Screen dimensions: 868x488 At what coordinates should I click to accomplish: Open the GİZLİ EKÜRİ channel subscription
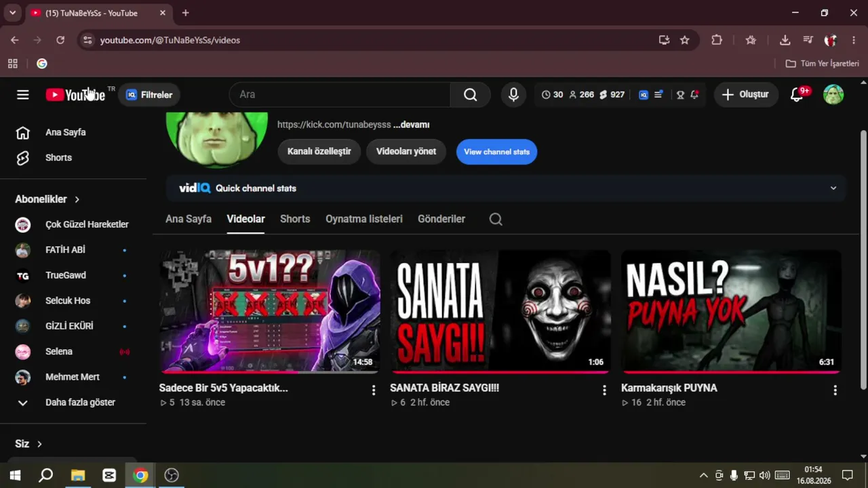tap(73, 326)
